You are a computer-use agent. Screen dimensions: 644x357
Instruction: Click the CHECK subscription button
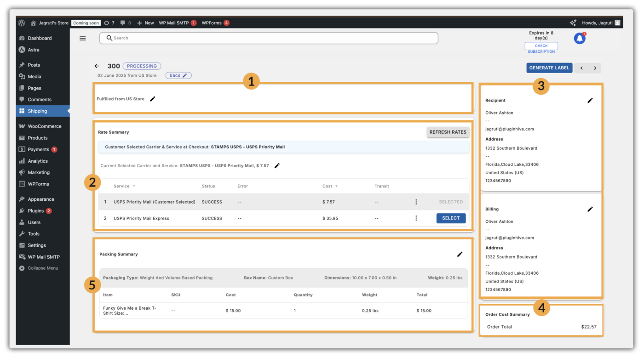(541, 46)
